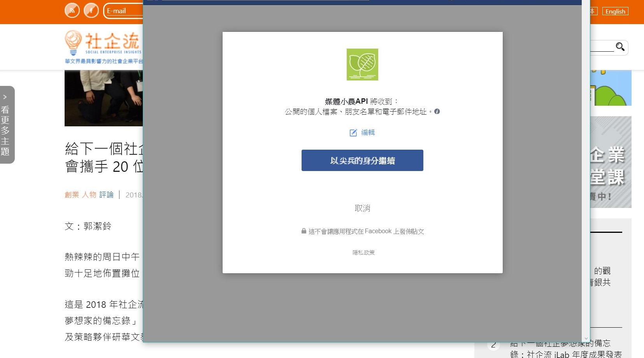644x358 pixels.
Task: Click the author line 文:郭潔鈴
Action: pos(88,226)
